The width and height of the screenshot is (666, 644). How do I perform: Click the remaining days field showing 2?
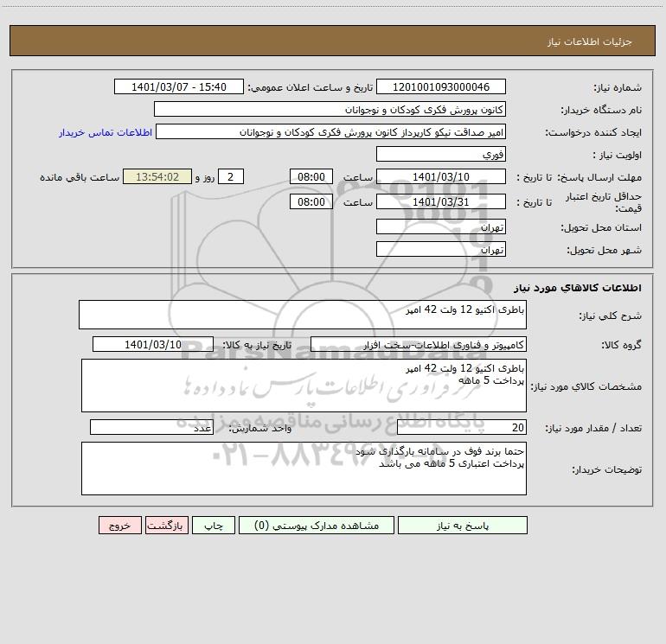231,176
